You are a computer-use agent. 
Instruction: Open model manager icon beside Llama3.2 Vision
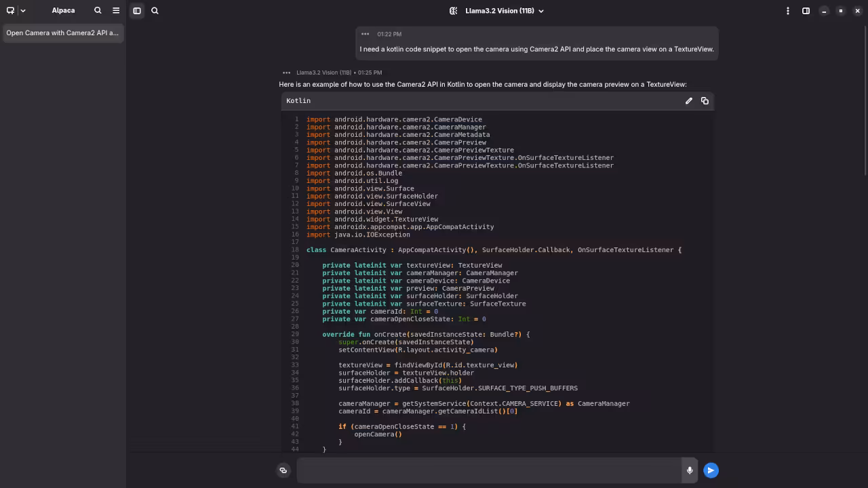(453, 11)
